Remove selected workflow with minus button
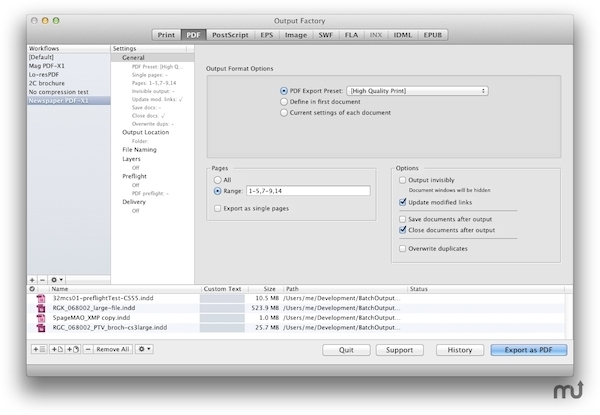 [42, 279]
